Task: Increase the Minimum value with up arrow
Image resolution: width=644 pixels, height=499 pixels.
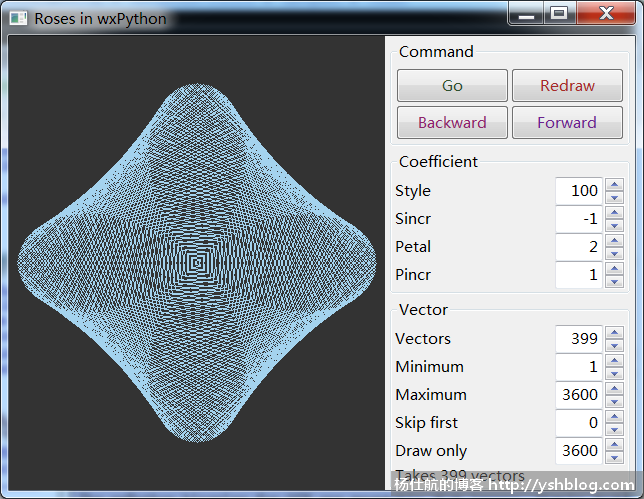Action: 614,360
